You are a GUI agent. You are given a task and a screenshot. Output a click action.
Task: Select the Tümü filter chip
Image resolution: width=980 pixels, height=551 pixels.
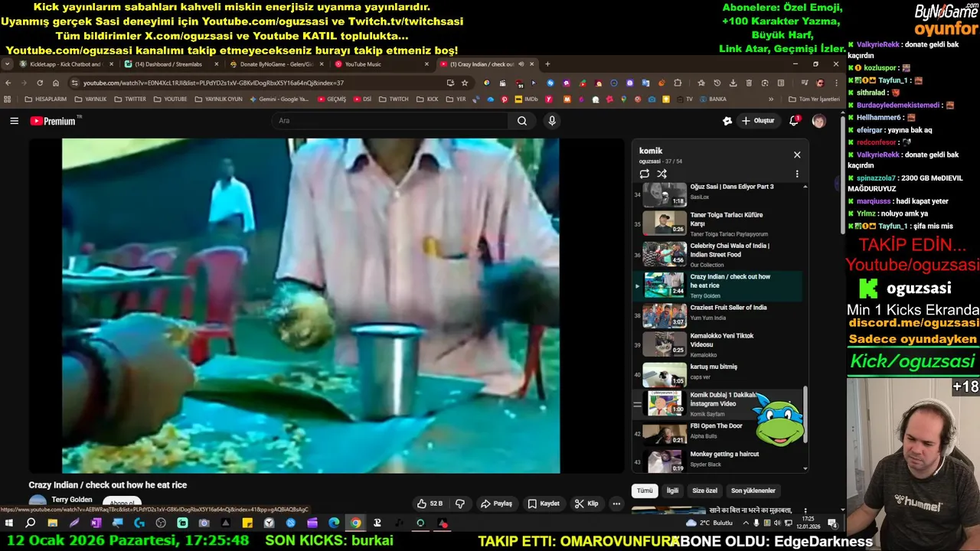pyautogui.click(x=645, y=491)
